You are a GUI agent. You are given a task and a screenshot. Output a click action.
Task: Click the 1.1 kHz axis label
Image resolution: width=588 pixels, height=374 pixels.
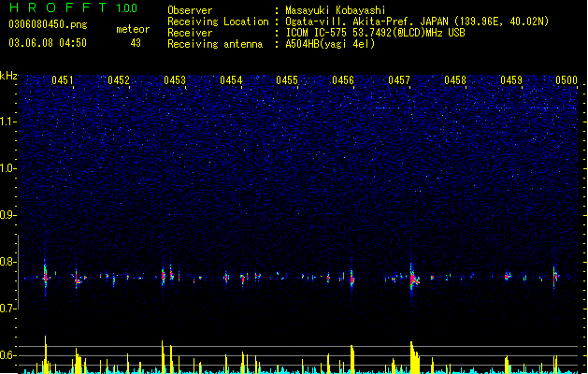pos(8,122)
